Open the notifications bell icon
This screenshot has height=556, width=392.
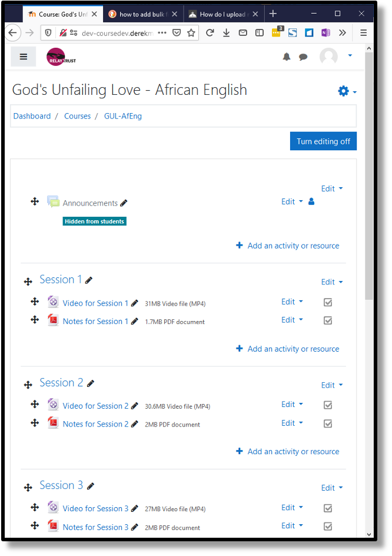pyautogui.click(x=287, y=57)
